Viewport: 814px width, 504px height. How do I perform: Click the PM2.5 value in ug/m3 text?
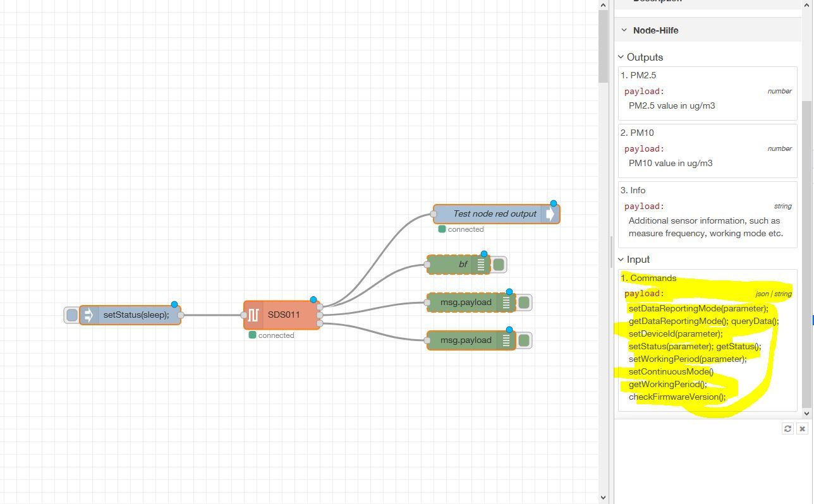(672, 105)
